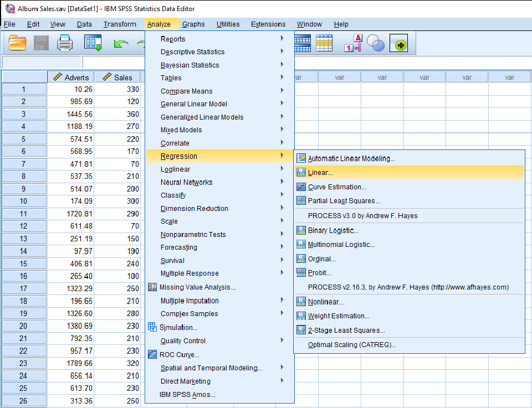Image resolution: width=532 pixels, height=408 pixels.
Task: Click the overlapping circles Use Variable Sets icon
Action: tap(376, 43)
